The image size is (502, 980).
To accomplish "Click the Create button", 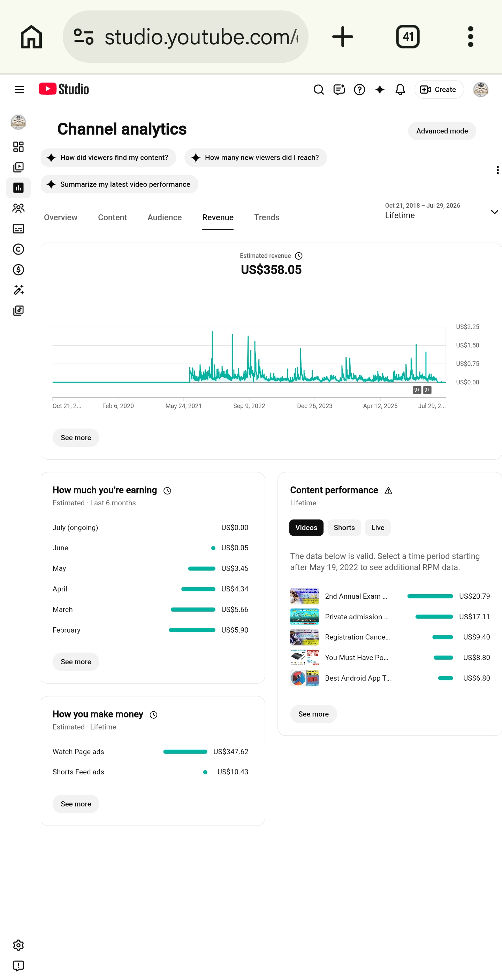I will coord(439,90).
